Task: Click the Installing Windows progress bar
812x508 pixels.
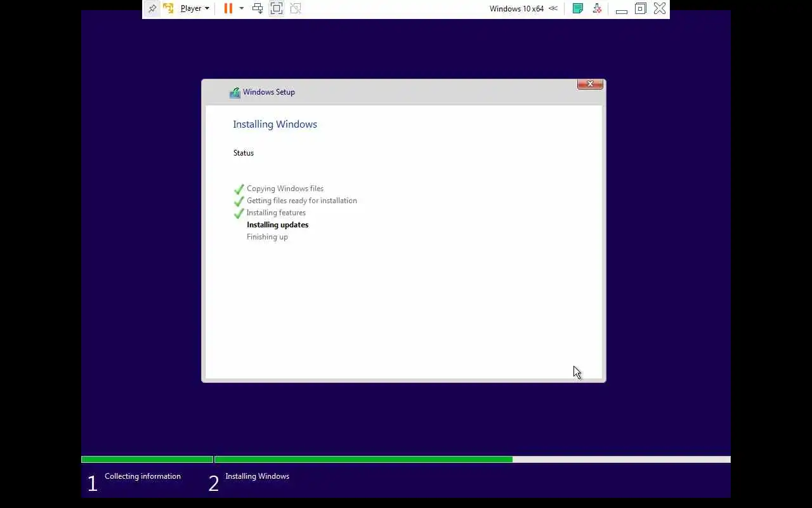Action: pos(473,459)
